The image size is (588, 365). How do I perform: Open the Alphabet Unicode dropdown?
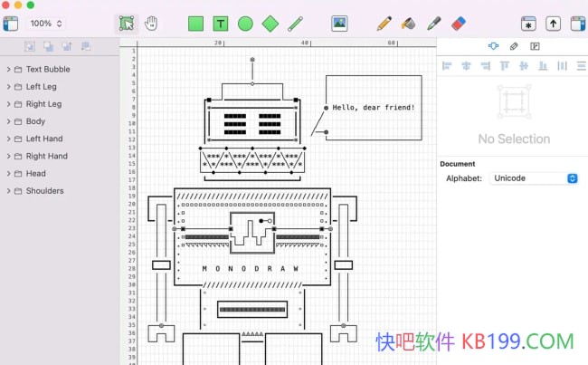(x=533, y=178)
